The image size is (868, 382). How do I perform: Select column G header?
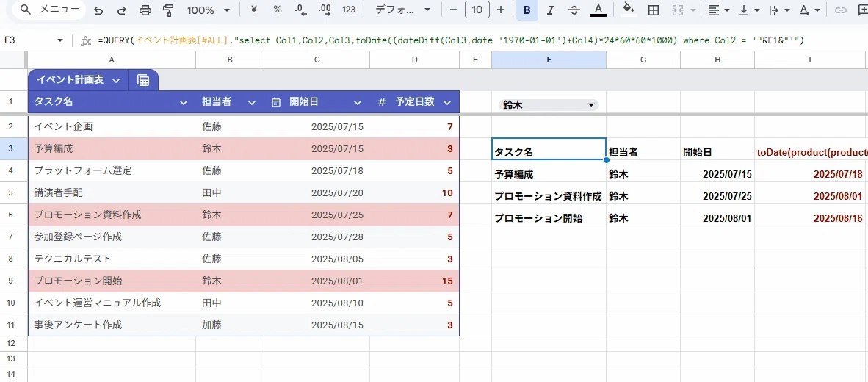pos(643,60)
